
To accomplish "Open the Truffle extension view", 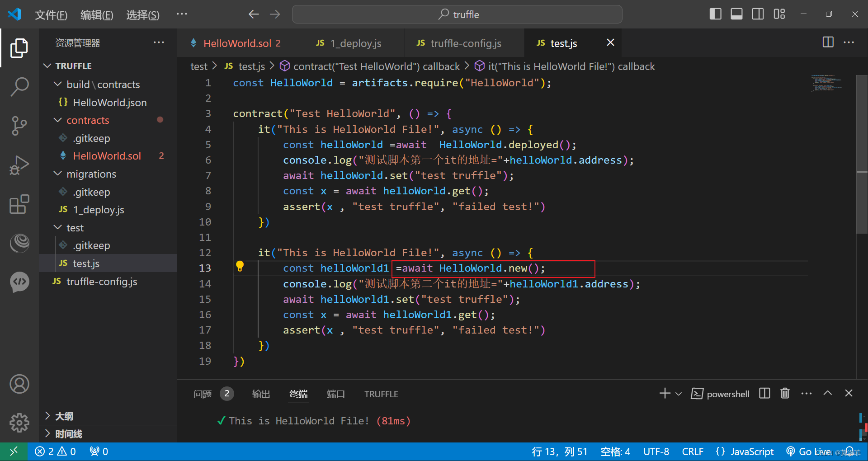I will click(19, 243).
